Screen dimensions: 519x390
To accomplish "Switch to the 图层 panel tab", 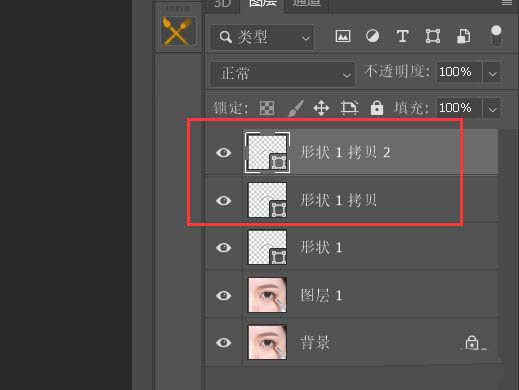I will pos(263,4).
